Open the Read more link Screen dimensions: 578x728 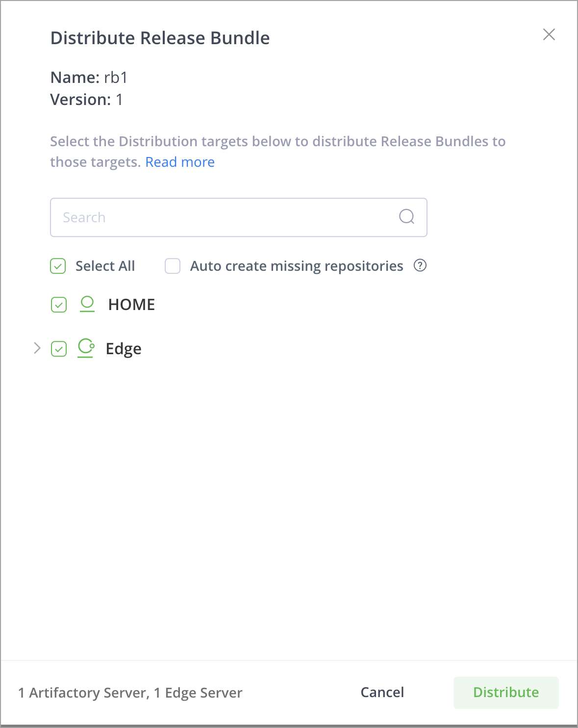pos(180,162)
